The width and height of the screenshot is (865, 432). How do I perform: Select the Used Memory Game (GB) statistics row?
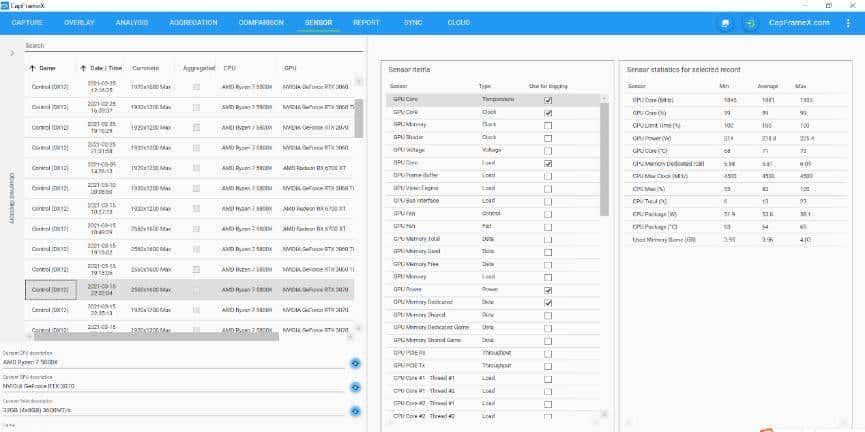pos(736,239)
